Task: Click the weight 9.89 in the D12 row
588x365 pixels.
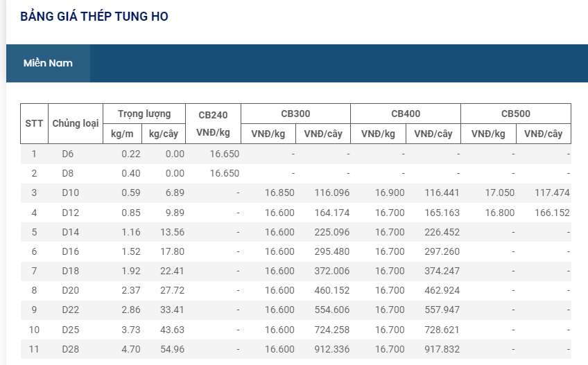Action: tap(175, 213)
